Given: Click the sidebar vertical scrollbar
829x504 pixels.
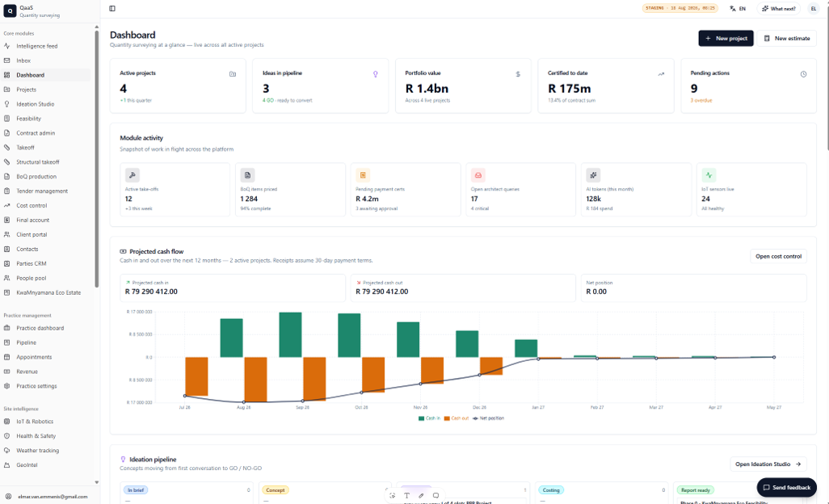Looking at the screenshot, I should point(97,158).
